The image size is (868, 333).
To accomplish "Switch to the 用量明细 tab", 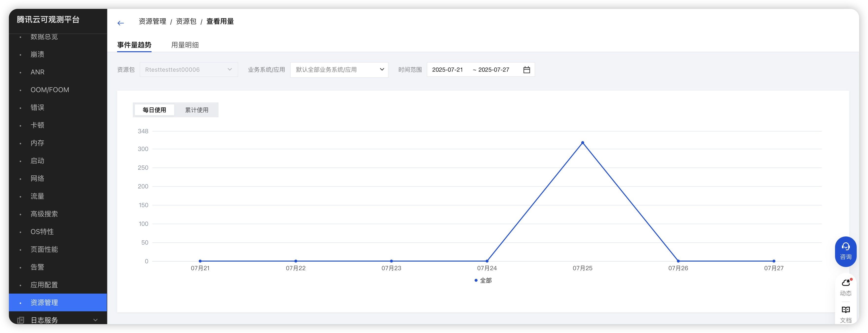I will click(185, 45).
